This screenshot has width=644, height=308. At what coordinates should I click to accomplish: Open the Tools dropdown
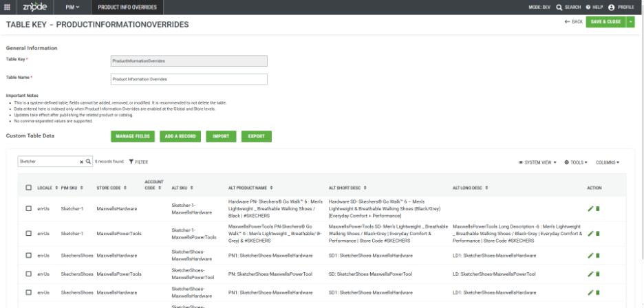(576, 162)
